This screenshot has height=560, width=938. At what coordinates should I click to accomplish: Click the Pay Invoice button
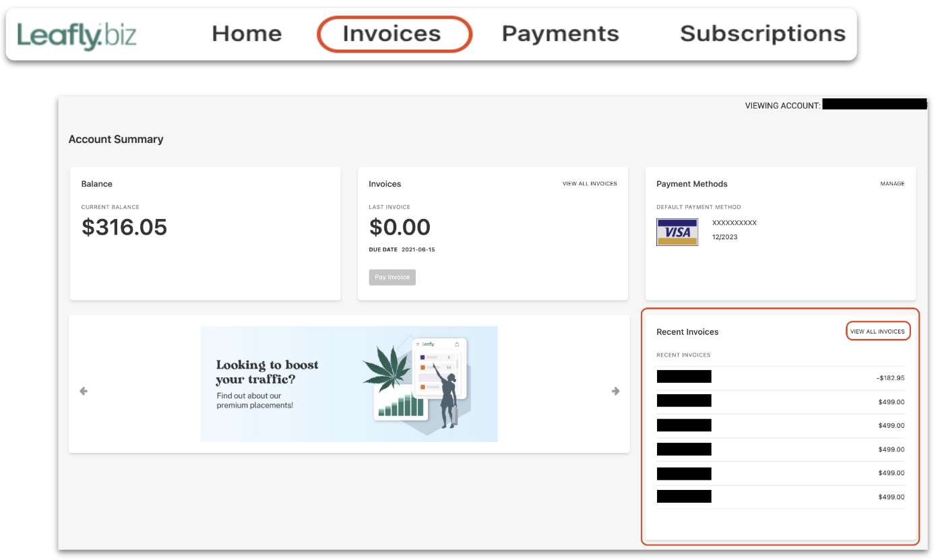392,277
